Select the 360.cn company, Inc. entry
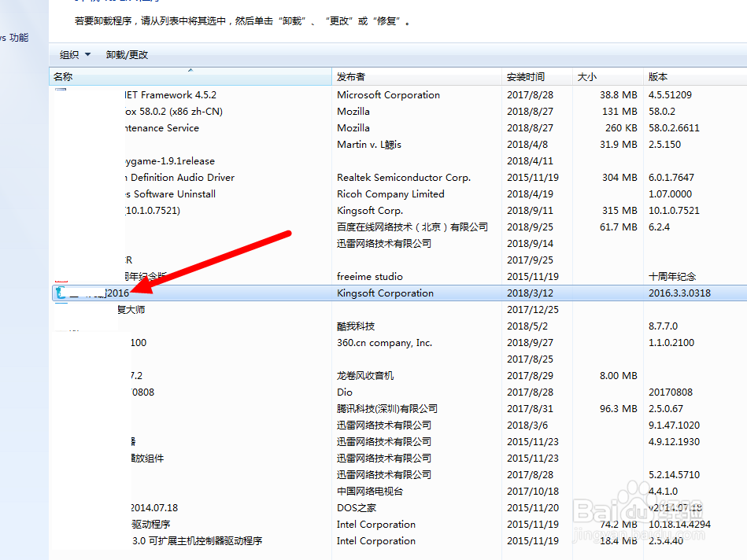 point(399,342)
